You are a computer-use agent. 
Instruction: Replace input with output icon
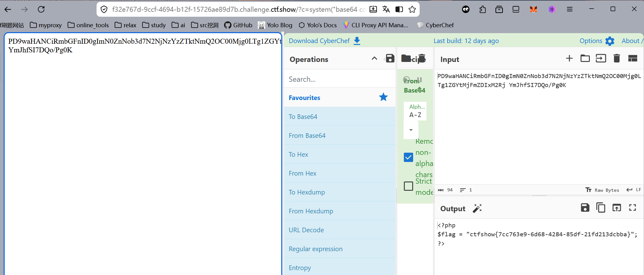coord(617,207)
